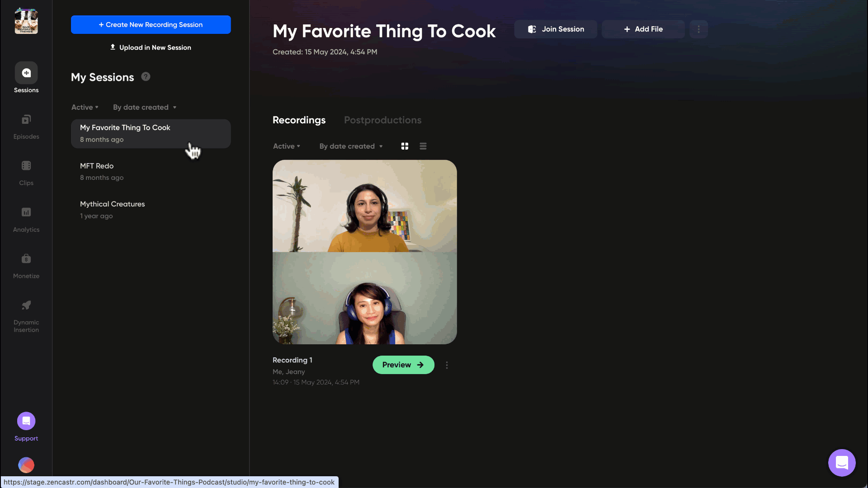The height and width of the screenshot is (488, 868).
Task: Open the Recording 1 video thumbnail
Action: pos(364,252)
